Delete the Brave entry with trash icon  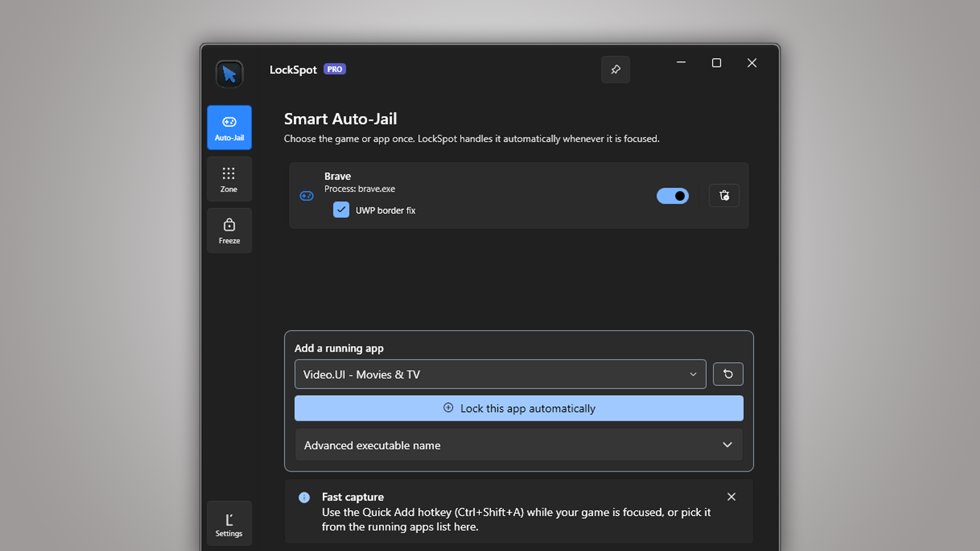click(x=724, y=195)
